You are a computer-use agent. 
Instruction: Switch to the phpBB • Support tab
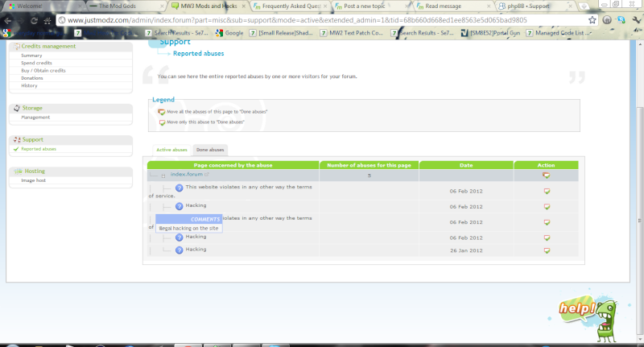click(535, 6)
